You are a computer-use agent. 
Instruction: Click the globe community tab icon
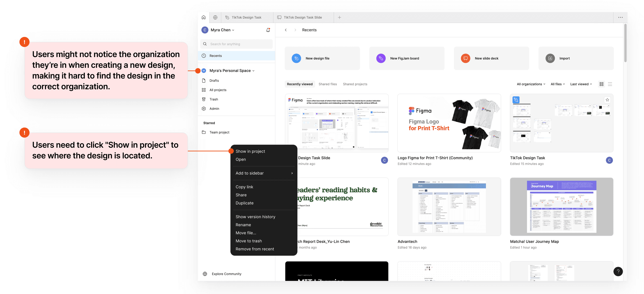click(x=215, y=17)
